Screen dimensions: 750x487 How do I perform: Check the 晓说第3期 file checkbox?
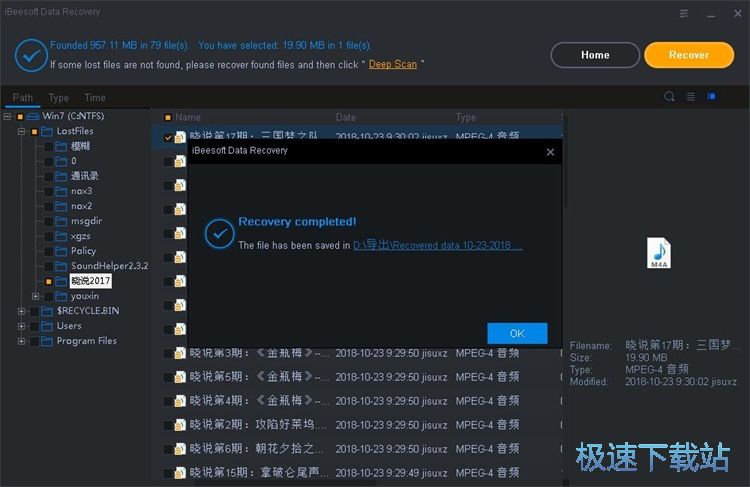pyautogui.click(x=168, y=354)
